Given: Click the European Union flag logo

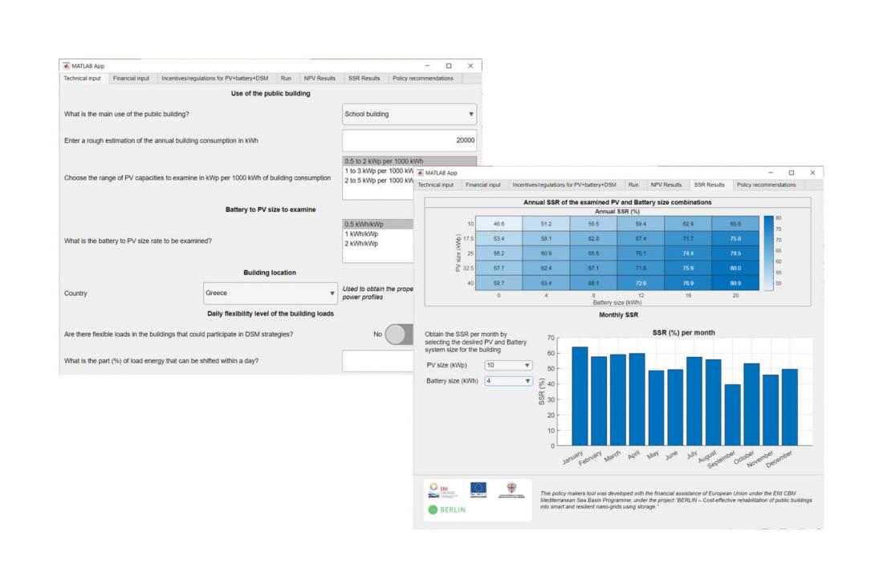Looking at the screenshot, I should (x=478, y=489).
